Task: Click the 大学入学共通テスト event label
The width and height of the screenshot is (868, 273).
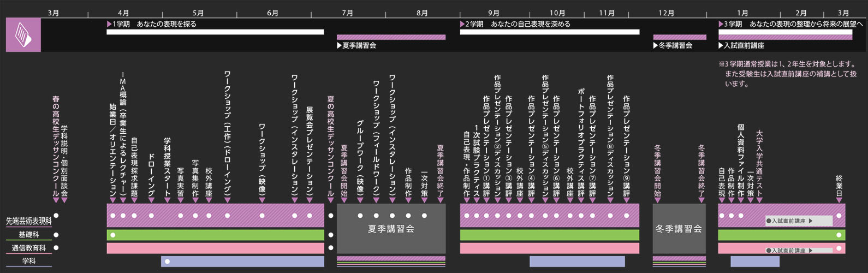Action: pyautogui.click(x=759, y=163)
